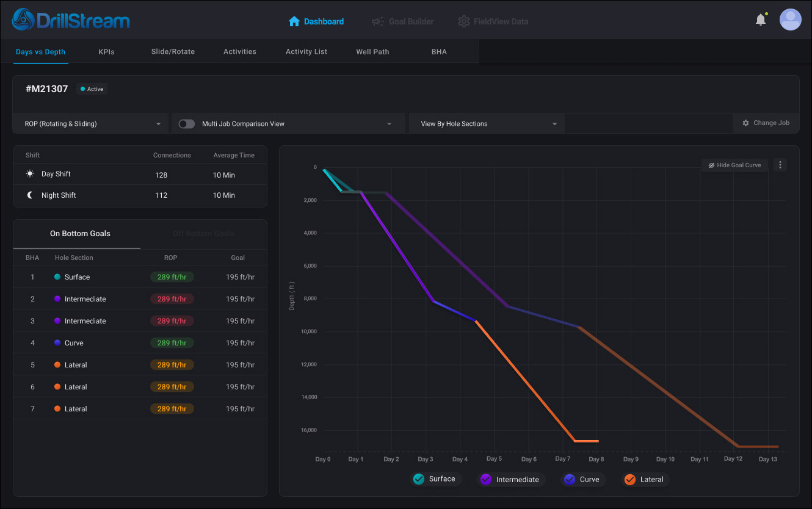Click the Hide Goal Curve button
This screenshot has width=812, height=509.
click(x=734, y=165)
